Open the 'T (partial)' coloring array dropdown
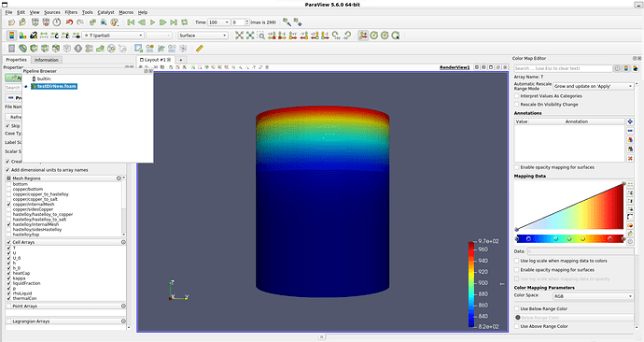The width and height of the screenshot is (644, 342). [113, 36]
